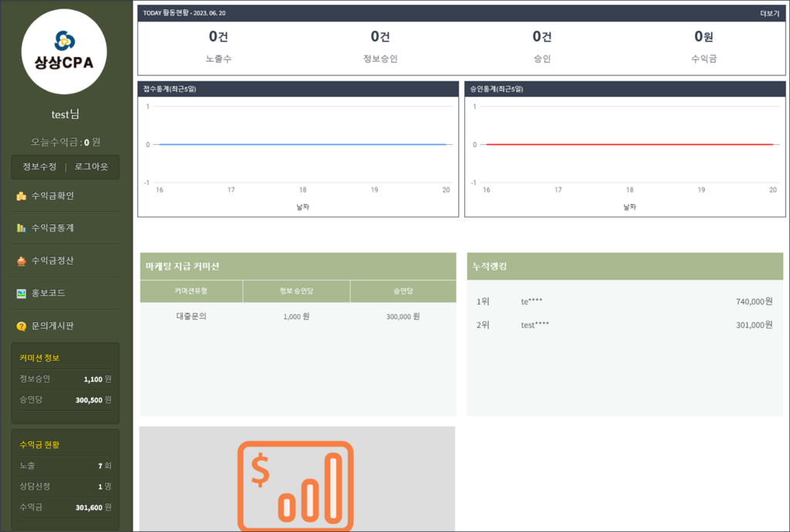Open the 문의게시판 board
The width and height of the screenshot is (790, 532).
(52, 326)
